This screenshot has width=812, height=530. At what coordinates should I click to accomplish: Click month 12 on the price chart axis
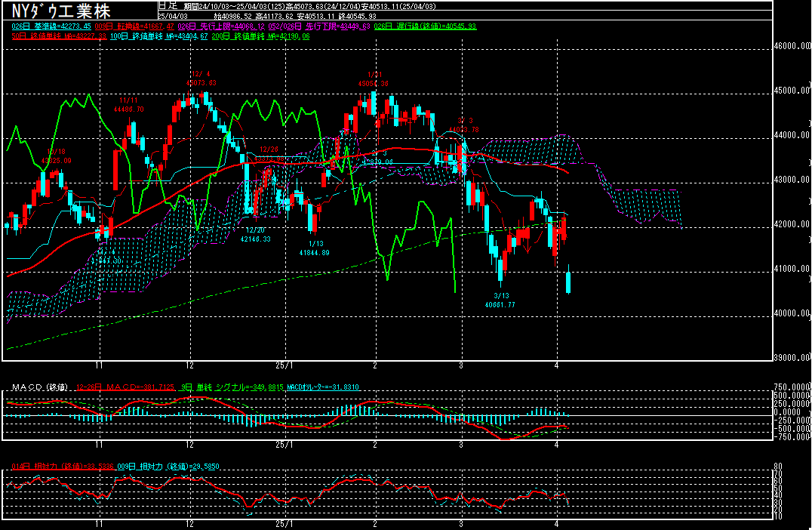coord(190,365)
